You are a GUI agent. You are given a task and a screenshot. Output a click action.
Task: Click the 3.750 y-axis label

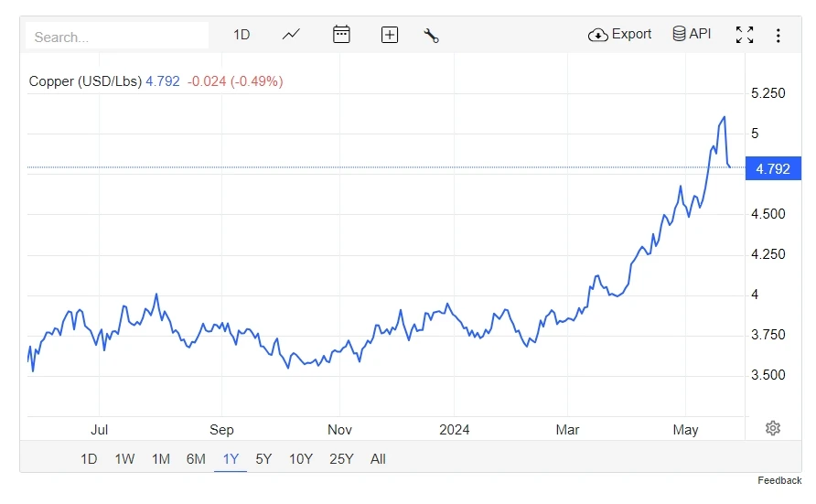(x=768, y=335)
